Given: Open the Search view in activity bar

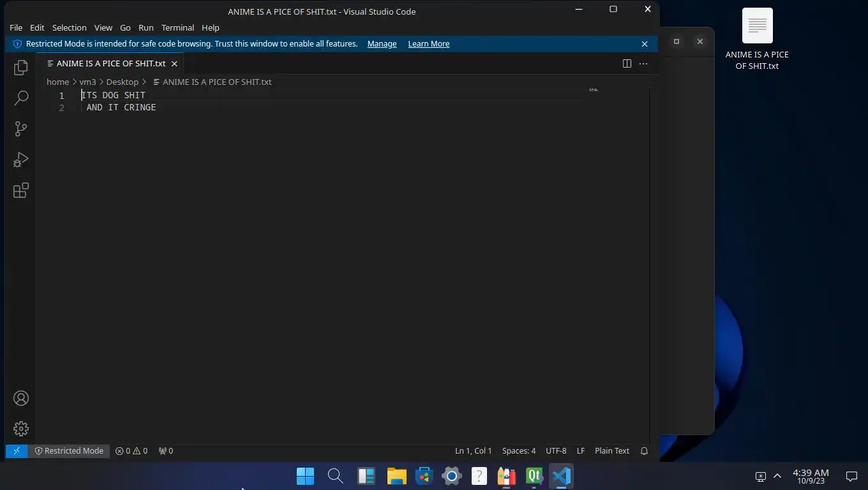Looking at the screenshot, I should click(21, 98).
